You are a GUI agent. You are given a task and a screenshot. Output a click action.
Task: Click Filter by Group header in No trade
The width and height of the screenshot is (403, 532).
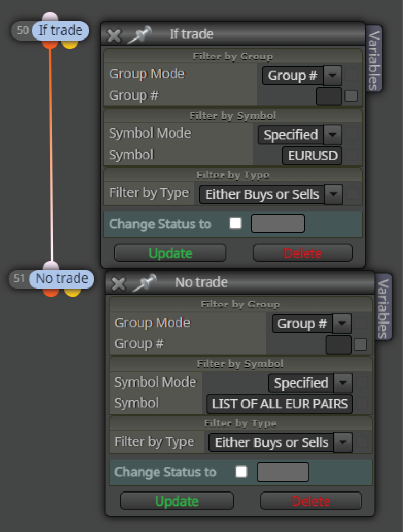click(x=240, y=304)
